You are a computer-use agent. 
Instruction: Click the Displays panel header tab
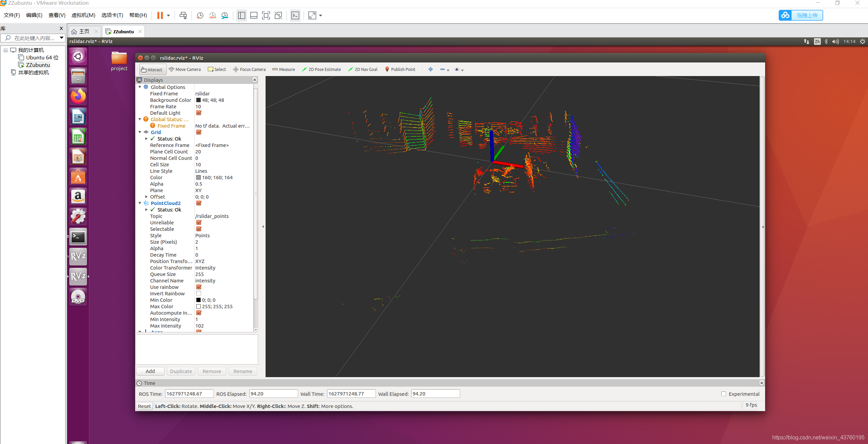coord(153,80)
